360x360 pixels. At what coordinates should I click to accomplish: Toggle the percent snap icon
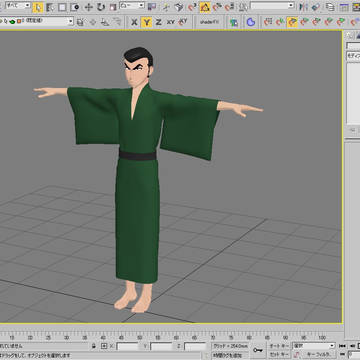217,7
